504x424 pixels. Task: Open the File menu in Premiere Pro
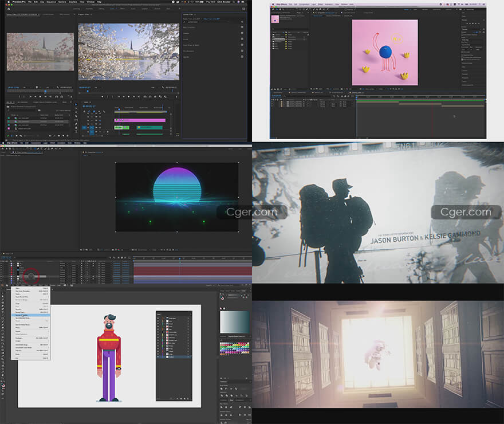click(30, 2)
